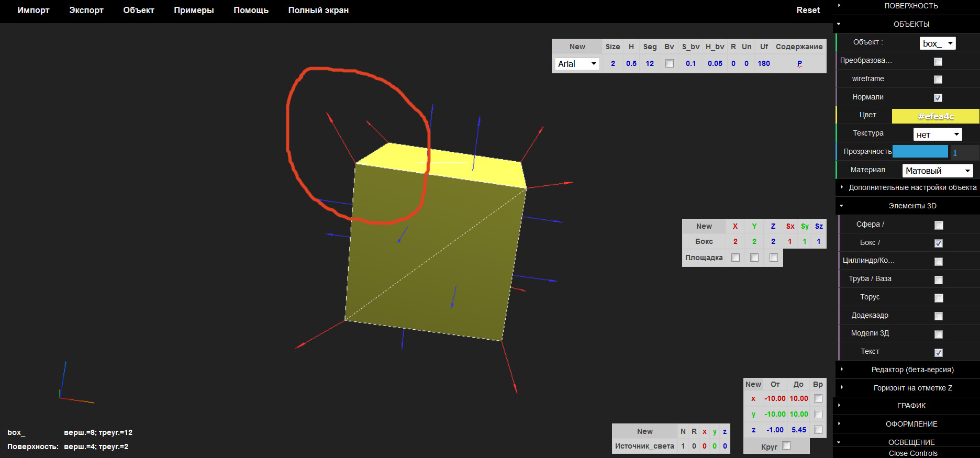The height and width of the screenshot is (458, 980).
Task: Toggle the Bv checkbox in text table
Action: point(669,63)
